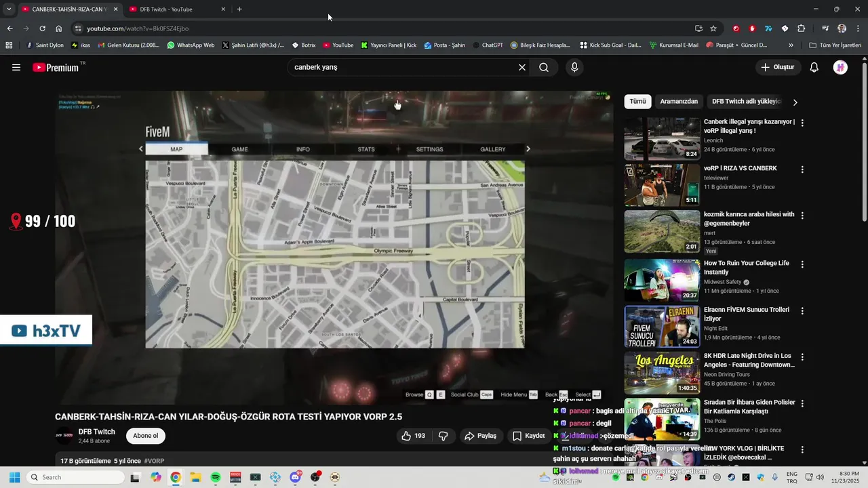Open Discord from the taskbar
This screenshot has width=868, height=488.
tap(296, 477)
